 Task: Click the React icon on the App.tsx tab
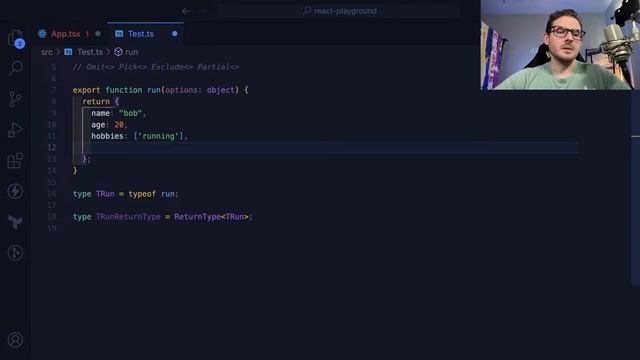(x=42, y=34)
